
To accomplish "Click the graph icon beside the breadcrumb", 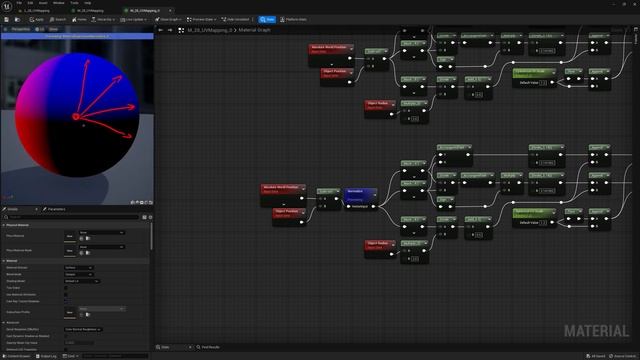I will pos(181,30).
